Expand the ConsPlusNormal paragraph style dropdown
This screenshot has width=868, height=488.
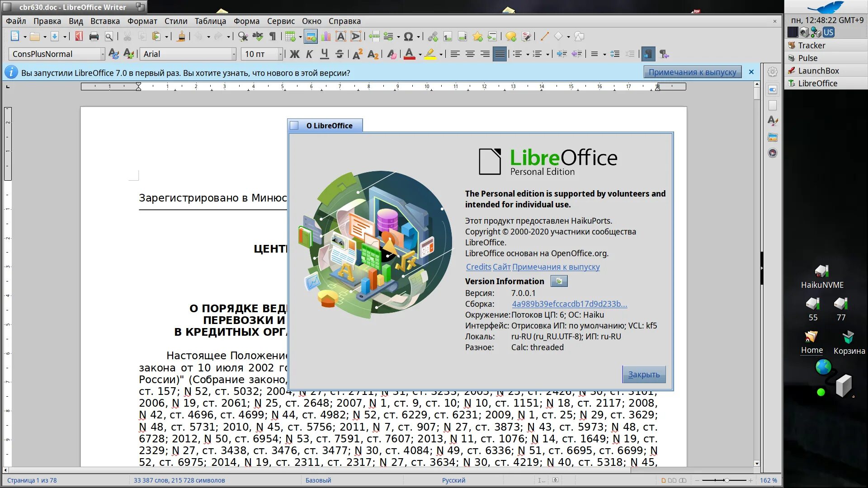(x=103, y=54)
